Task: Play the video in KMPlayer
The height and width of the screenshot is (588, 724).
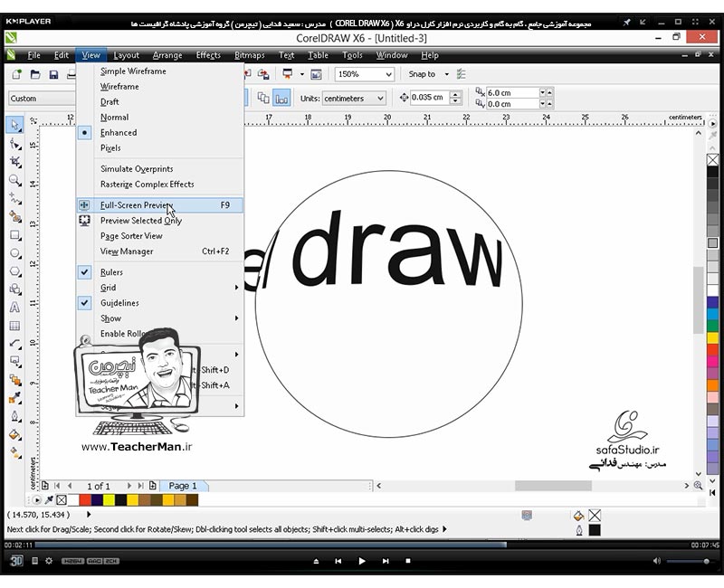Action: click(x=361, y=561)
